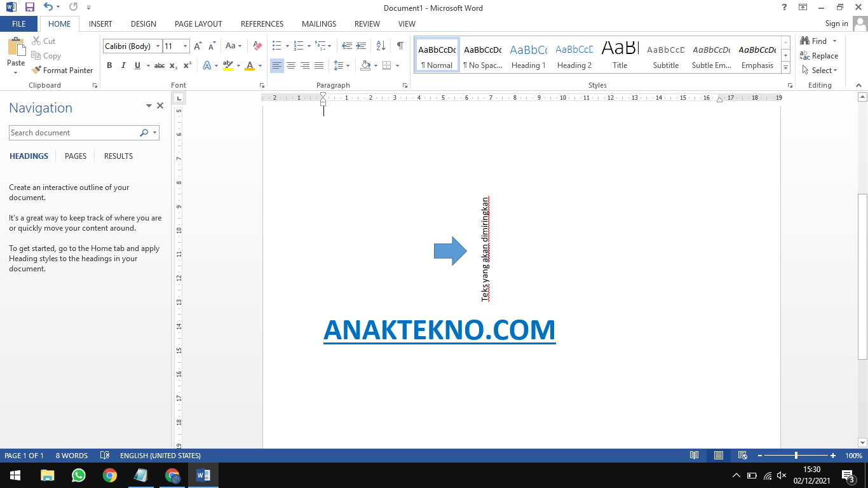Switch to Print Layout view in status bar

pyautogui.click(x=718, y=456)
